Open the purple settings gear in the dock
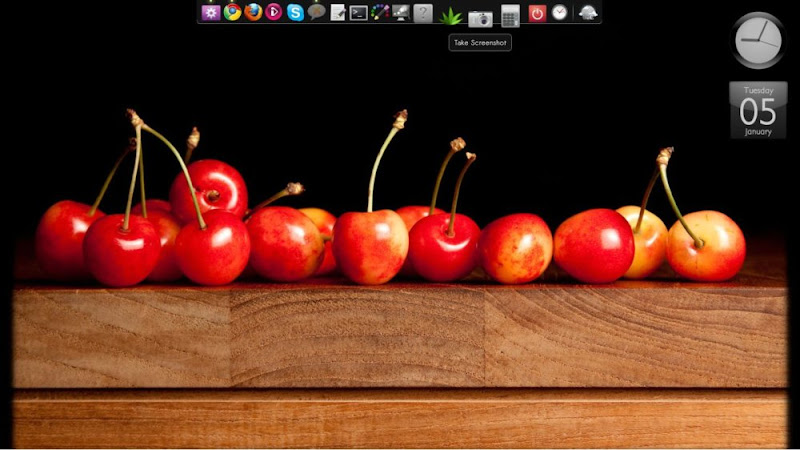The width and height of the screenshot is (800, 450). coord(211,13)
